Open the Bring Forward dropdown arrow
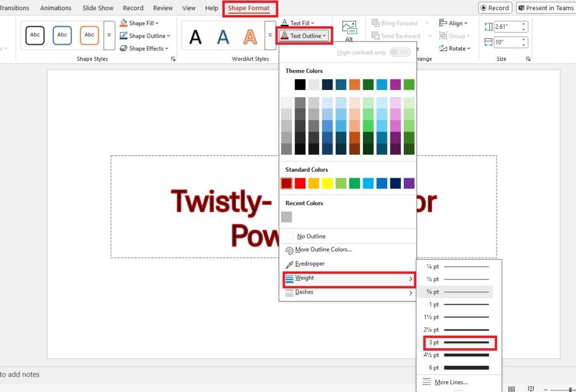 (427, 23)
